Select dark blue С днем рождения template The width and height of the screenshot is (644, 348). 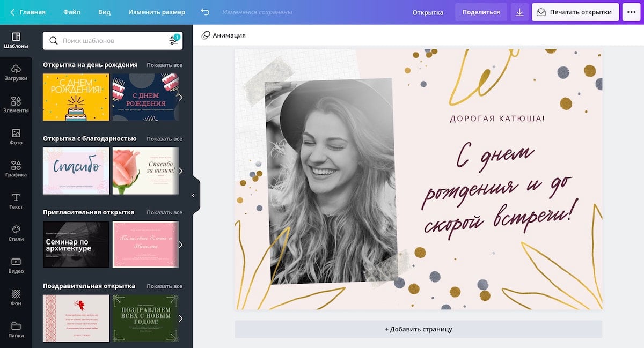tap(145, 97)
